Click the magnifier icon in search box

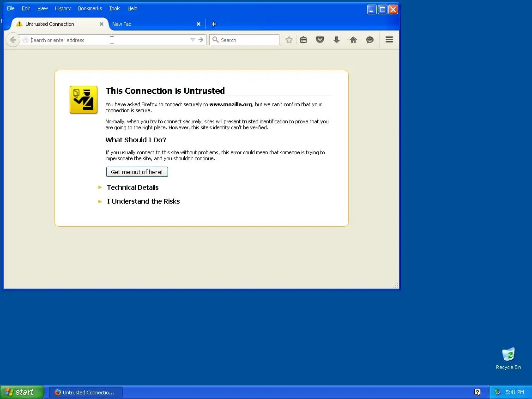(215, 40)
